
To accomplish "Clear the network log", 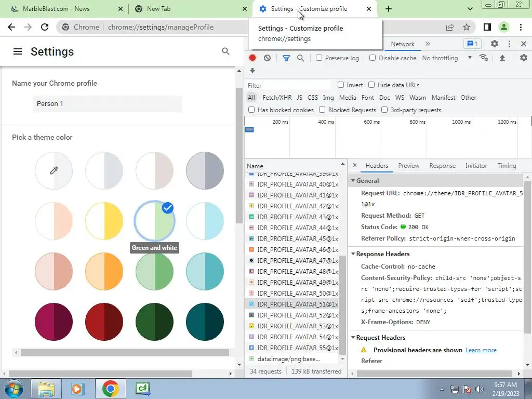I will (x=268, y=58).
